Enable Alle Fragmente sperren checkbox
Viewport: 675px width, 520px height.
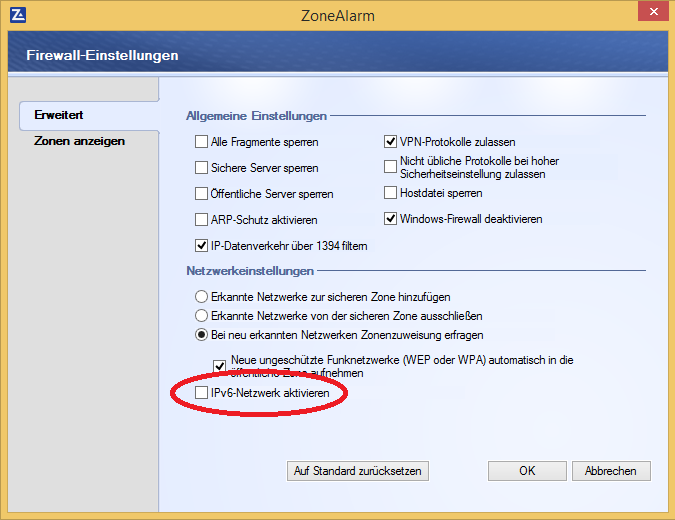pos(202,142)
